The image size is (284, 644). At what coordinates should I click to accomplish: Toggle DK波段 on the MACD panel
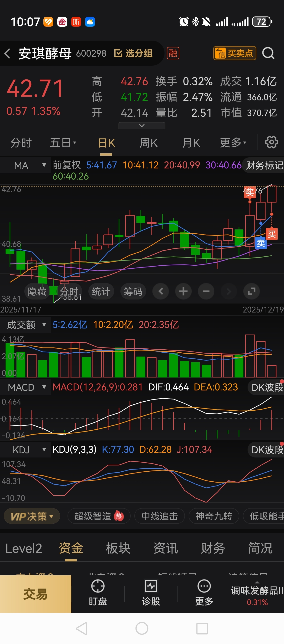tap(266, 387)
